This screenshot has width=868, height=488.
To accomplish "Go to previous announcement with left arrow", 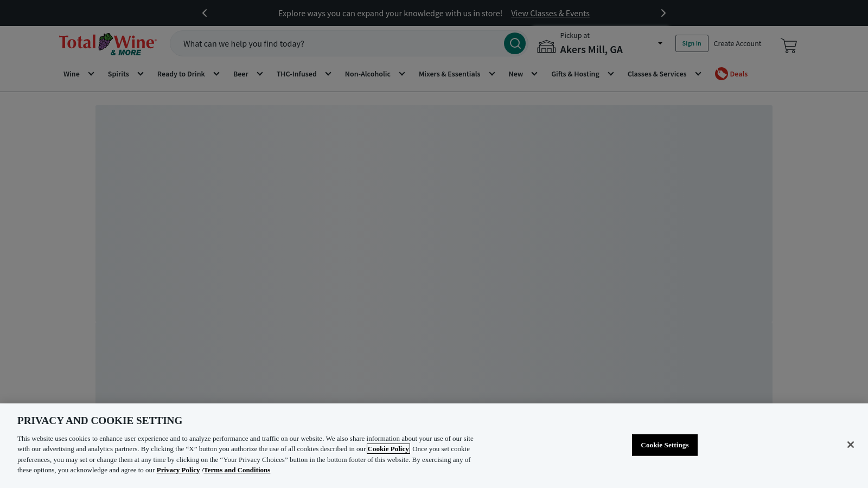I will tap(205, 13).
